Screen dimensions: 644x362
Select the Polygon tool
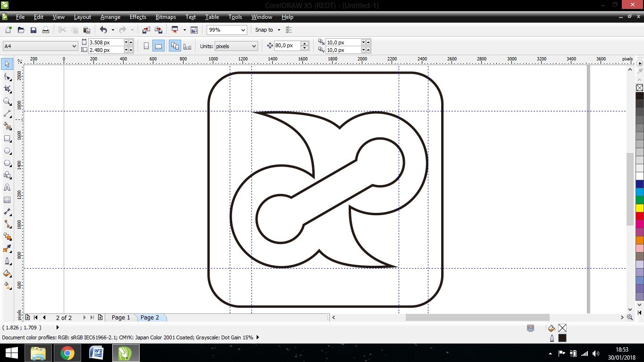coord(7,163)
